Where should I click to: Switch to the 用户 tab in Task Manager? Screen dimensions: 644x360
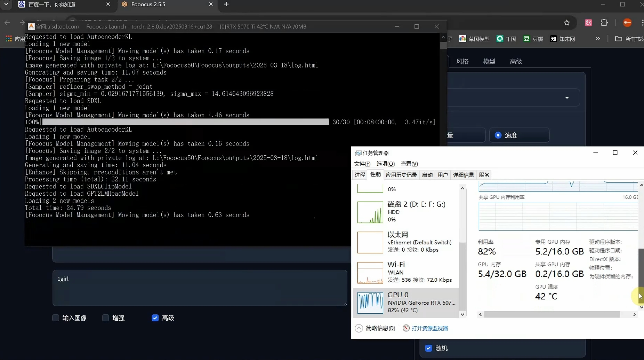(443, 175)
